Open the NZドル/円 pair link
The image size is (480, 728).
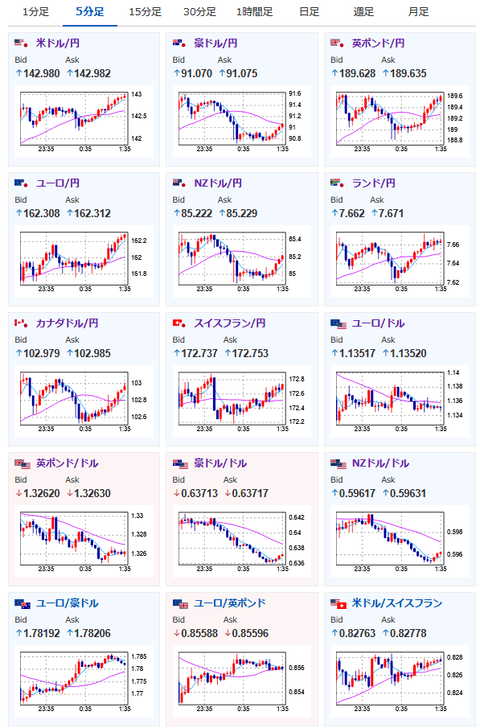point(218,183)
